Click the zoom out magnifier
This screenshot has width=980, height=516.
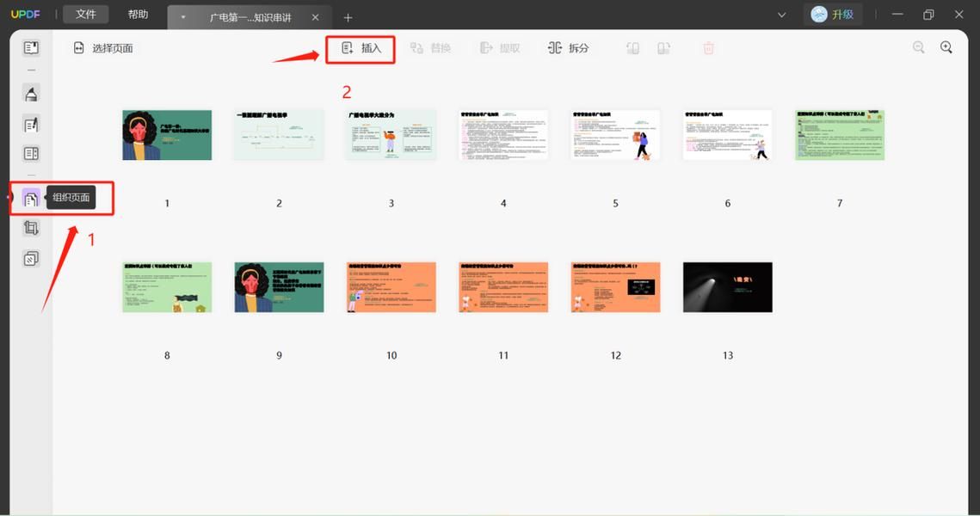click(918, 48)
